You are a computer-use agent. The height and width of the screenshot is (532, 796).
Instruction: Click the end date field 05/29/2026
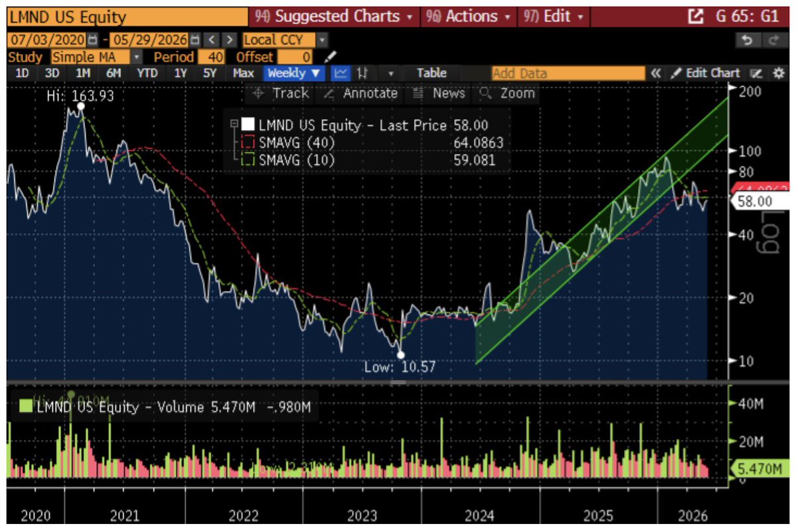[x=150, y=40]
